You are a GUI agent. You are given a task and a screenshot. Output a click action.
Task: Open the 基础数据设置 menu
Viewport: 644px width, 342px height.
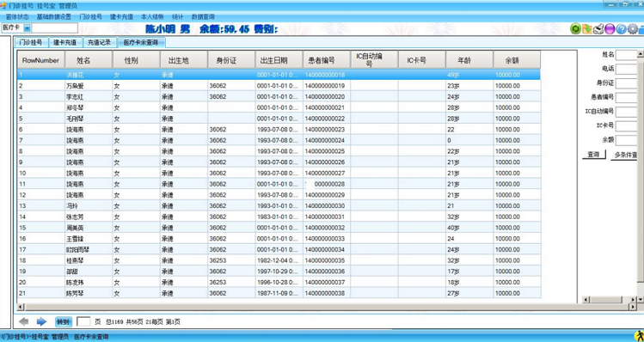click(x=54, y=17)
